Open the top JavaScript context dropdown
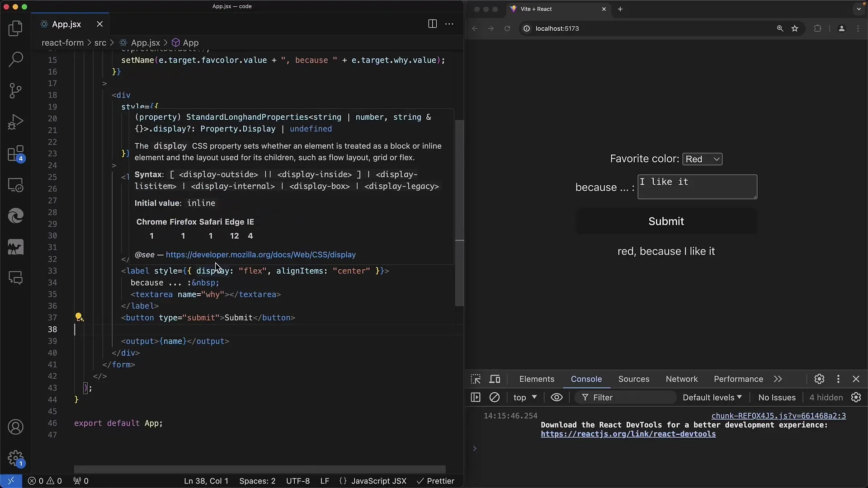The image size is (868, 488). click(x=525, y=397)
